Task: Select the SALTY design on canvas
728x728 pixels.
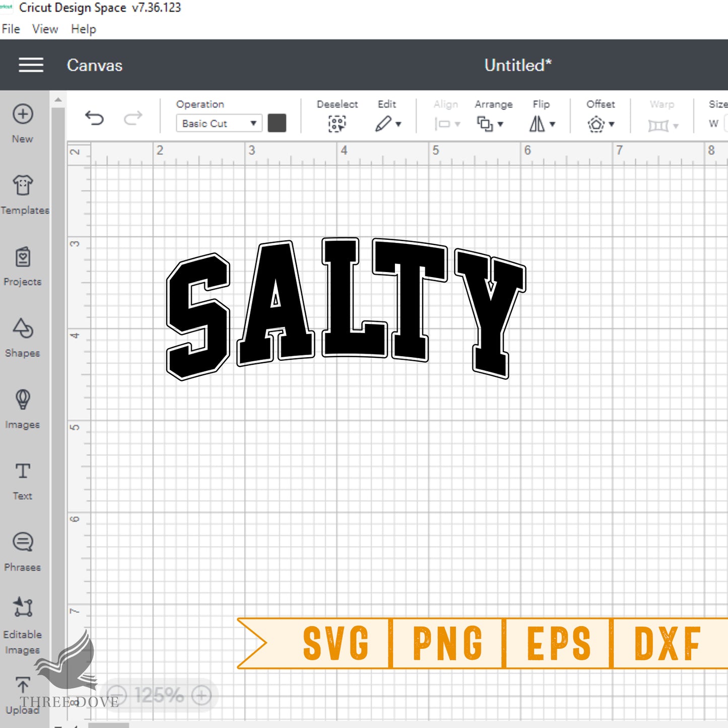Action: [346, 308]
